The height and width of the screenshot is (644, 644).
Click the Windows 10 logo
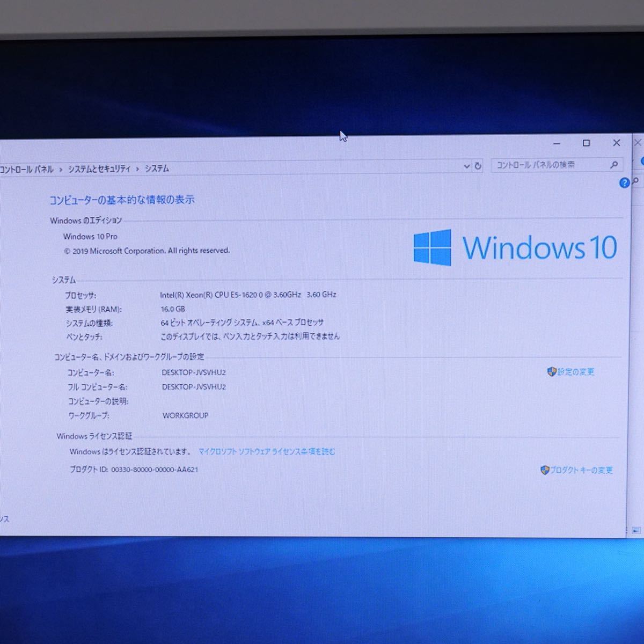[515, 247]
